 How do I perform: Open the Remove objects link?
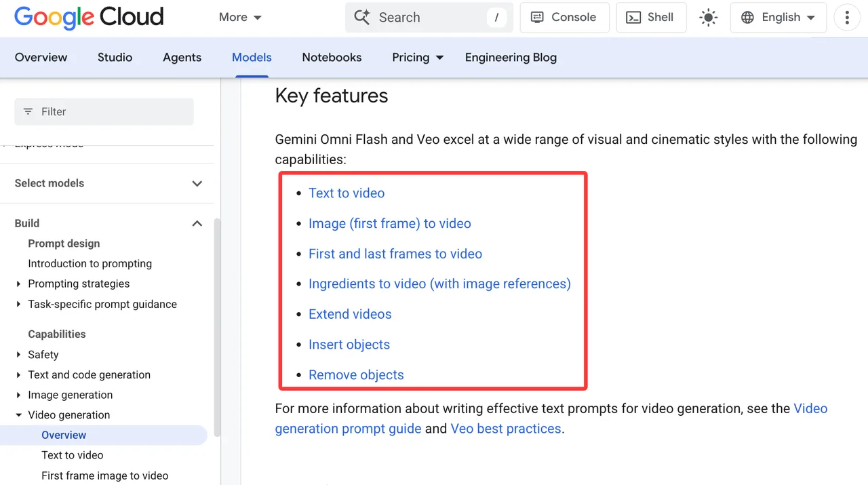pyautogui.click(x=356, y=375)
